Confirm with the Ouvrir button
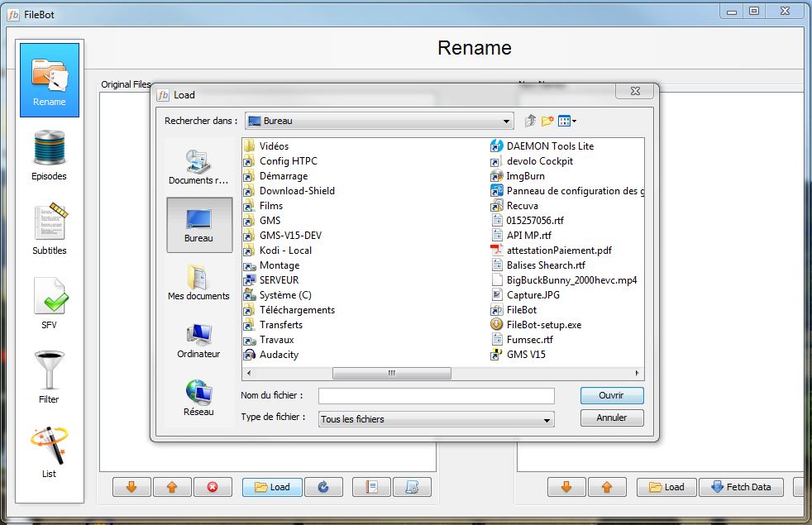This screenshot has width=812, height=525. pyautogui.click(x=612, y=395)
